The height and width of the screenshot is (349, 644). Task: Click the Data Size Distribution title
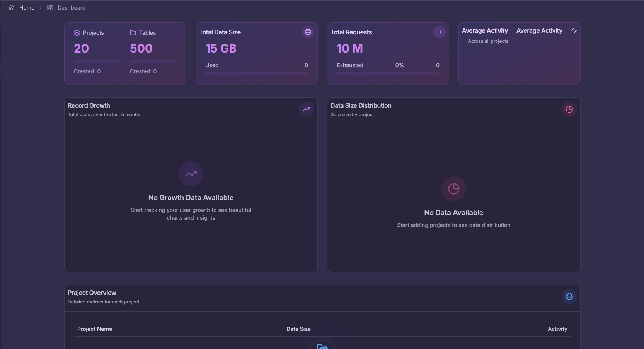pyautogui.click(x=361, y=105)
